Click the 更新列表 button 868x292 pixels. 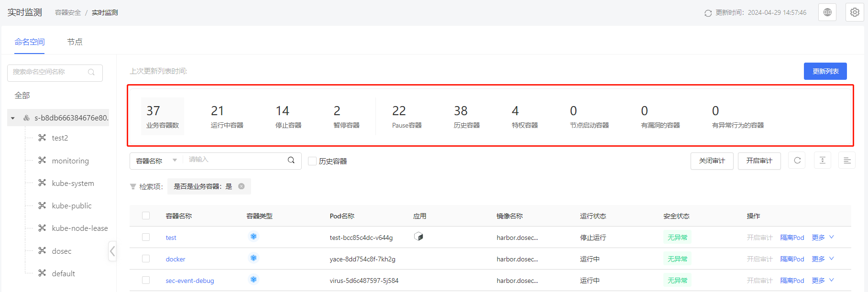tap(825, 71)
